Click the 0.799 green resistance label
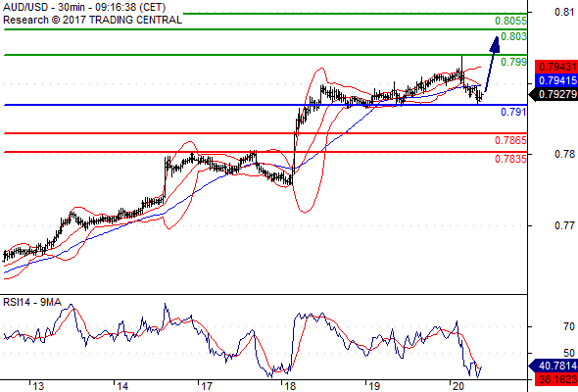The height and width of the screenshot is (392, 578). [514, 62]
